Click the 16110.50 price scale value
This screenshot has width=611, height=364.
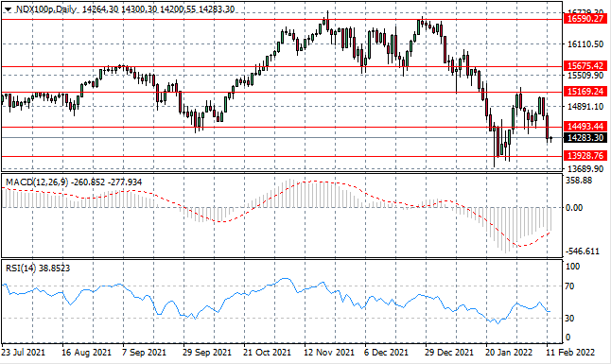point(585,44)
